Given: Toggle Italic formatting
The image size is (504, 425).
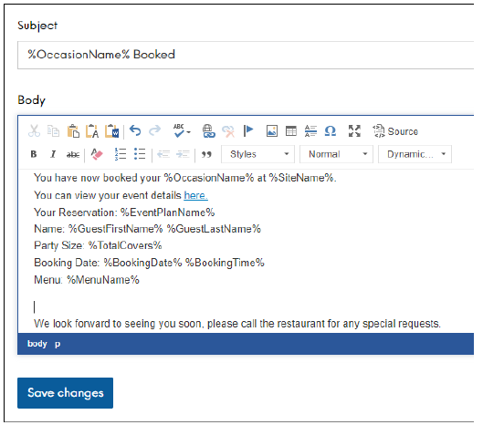Looking at the screenshot, I should coord(53,154).
